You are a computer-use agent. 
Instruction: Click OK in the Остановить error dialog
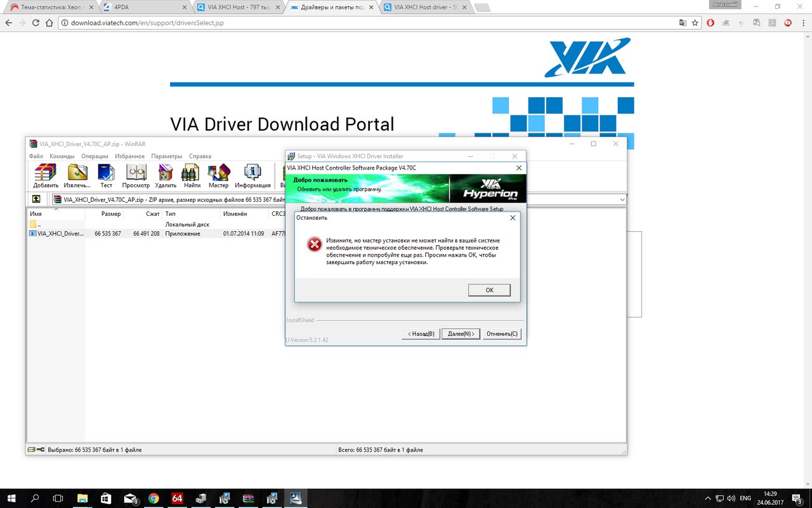point(489,290)
